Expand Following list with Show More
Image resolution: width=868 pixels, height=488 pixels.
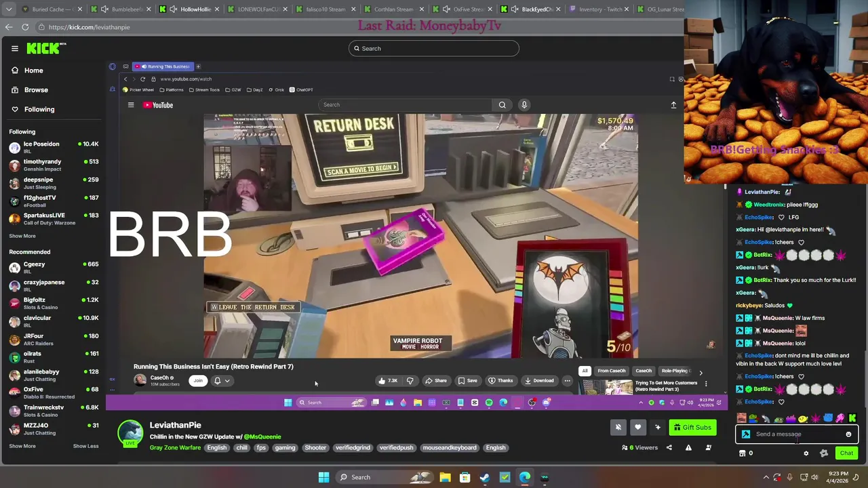(x=22, y=236)
